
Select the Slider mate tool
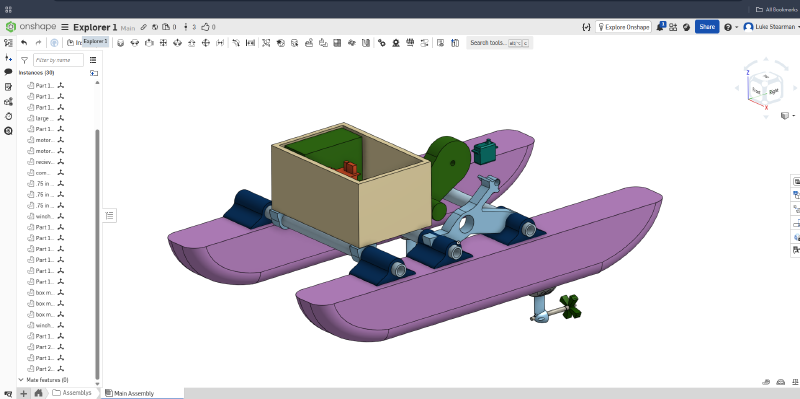coord(149,43)
